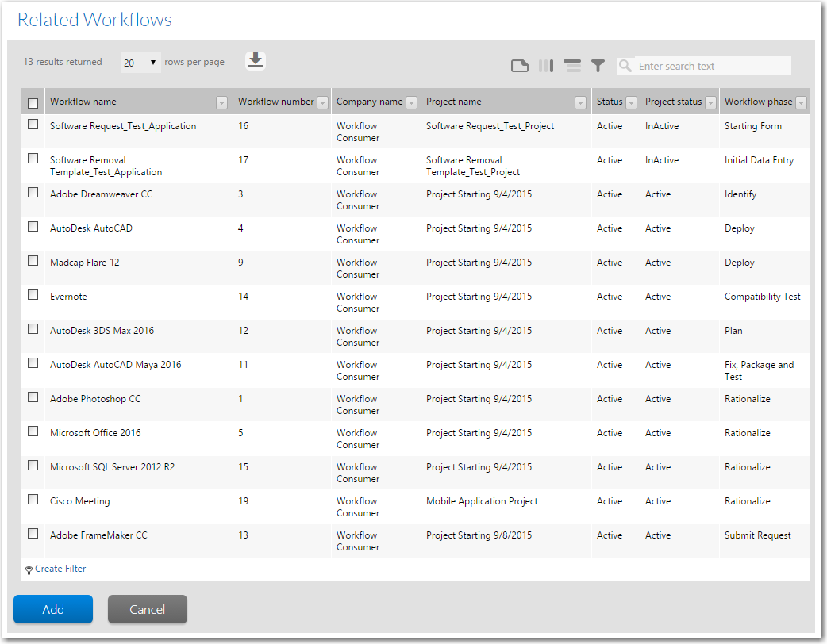The height and width of the screenshot is (644, 827).
Task: Click the magnifier search icon
Action: pyautogui.click(x=625, y=66)
